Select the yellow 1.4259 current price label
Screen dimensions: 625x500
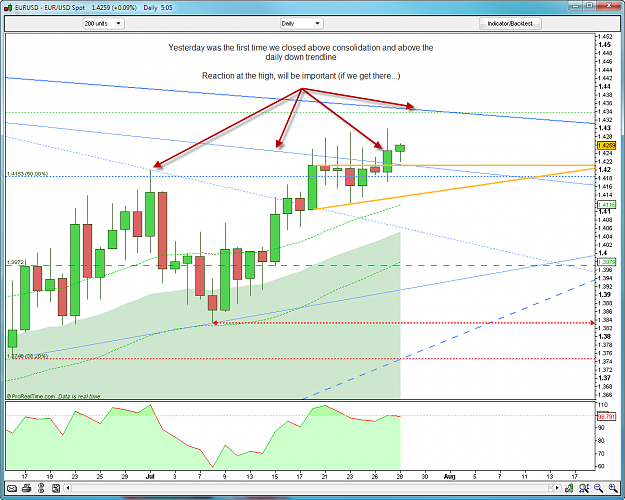coord(606,146)
